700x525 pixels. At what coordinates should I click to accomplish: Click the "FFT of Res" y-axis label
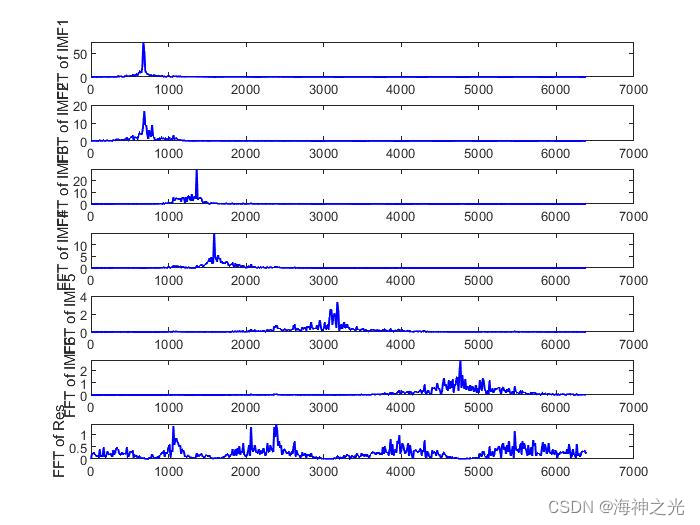point(59,441)
